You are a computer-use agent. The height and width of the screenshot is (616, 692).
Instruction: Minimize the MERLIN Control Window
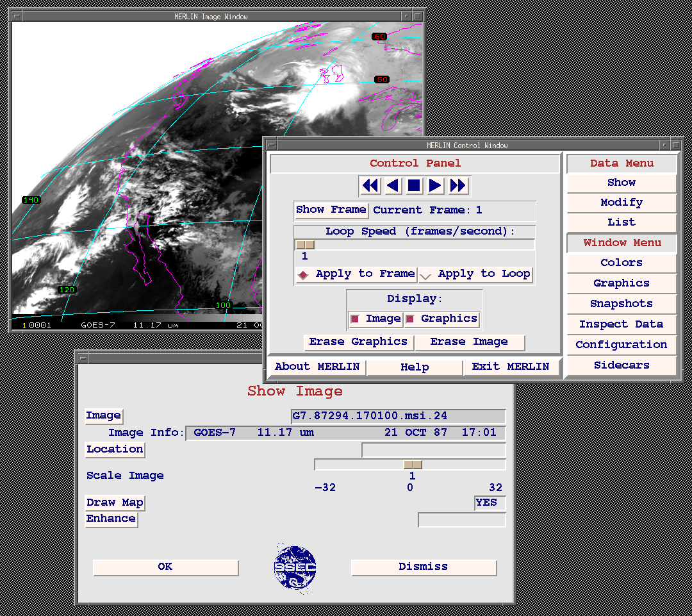[x=664, y=145]
